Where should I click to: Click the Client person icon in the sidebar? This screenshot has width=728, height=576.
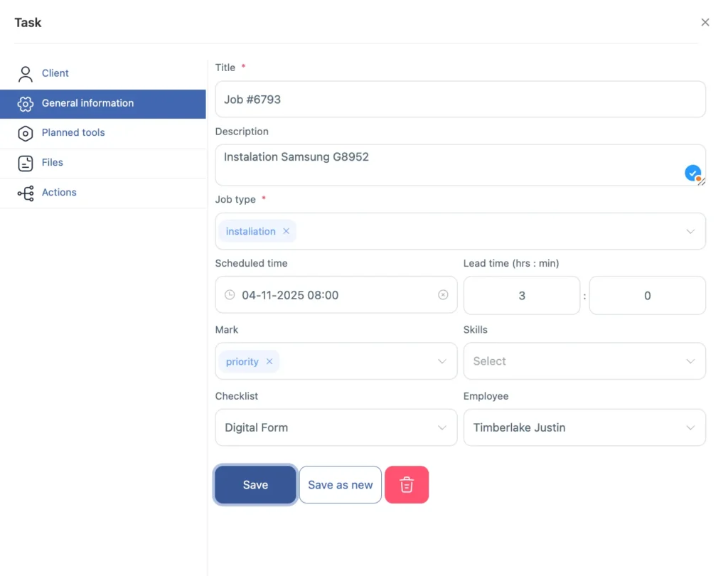pyautogui.click(x=25, y=73)
